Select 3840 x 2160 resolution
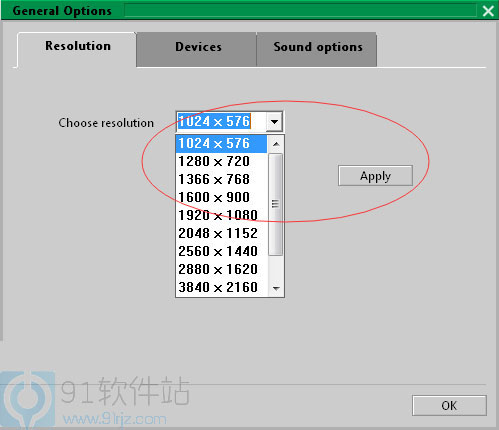499x430 pixels. coord(221,288)
